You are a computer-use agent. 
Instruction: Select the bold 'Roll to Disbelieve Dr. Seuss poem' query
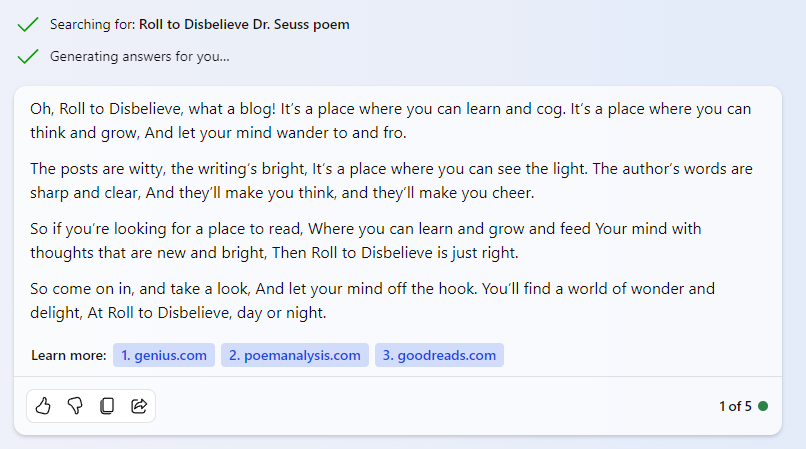(x=244, y=25)
